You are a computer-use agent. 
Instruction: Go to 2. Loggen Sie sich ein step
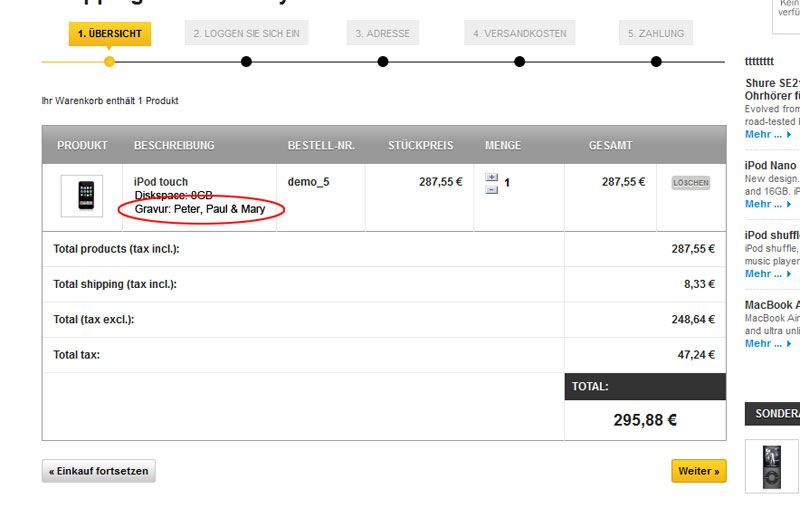[x=246, y=33]
